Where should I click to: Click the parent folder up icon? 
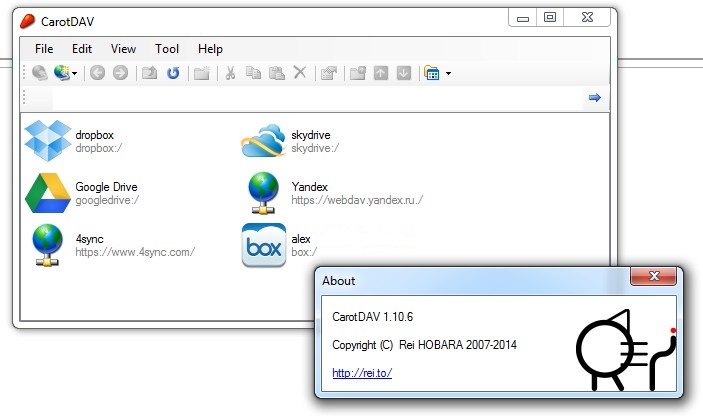coord(149,73)
